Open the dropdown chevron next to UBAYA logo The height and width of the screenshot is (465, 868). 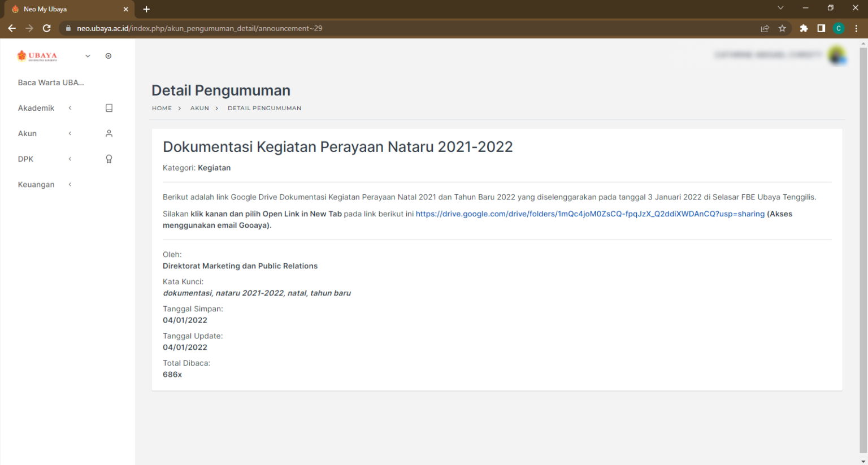(x=88, y=55)
